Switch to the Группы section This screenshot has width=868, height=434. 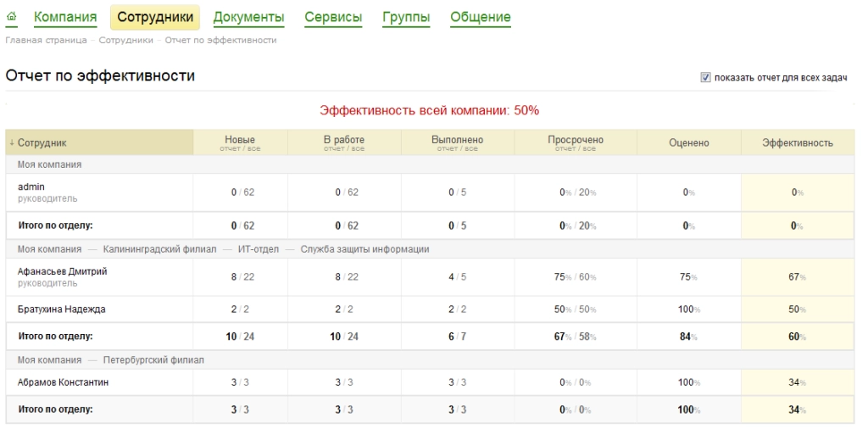coord(406,17)
